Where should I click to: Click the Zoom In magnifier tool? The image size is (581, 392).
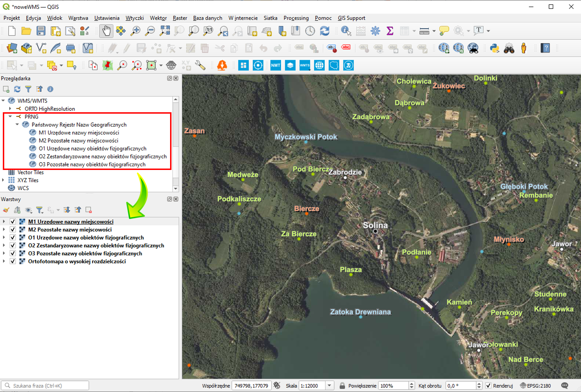(x=135, y=31)
